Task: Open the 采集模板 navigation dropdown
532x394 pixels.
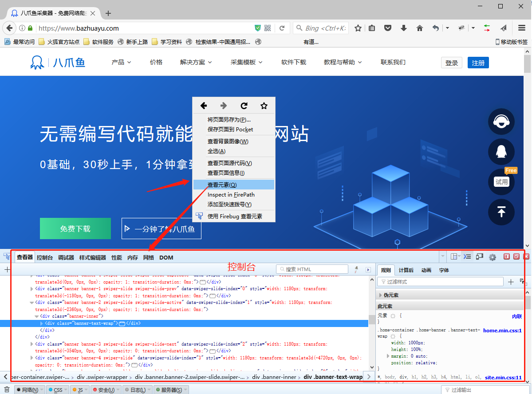Action: (246, 62)
